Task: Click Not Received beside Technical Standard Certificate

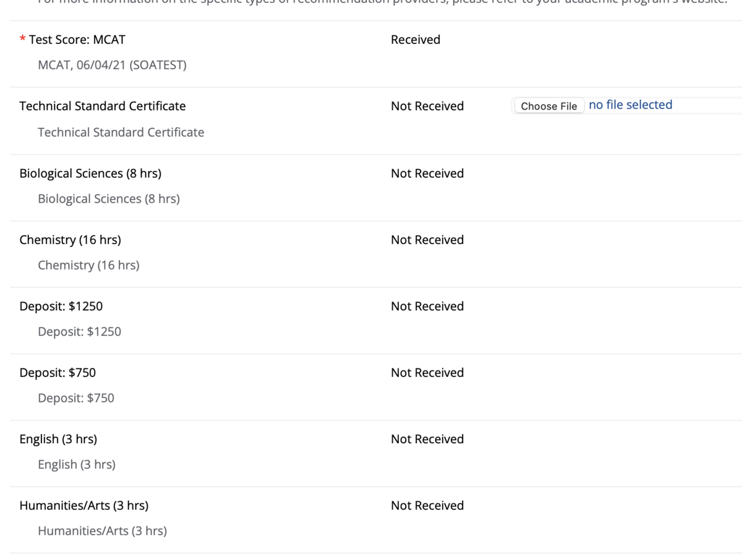Action: tap(427, 106)
